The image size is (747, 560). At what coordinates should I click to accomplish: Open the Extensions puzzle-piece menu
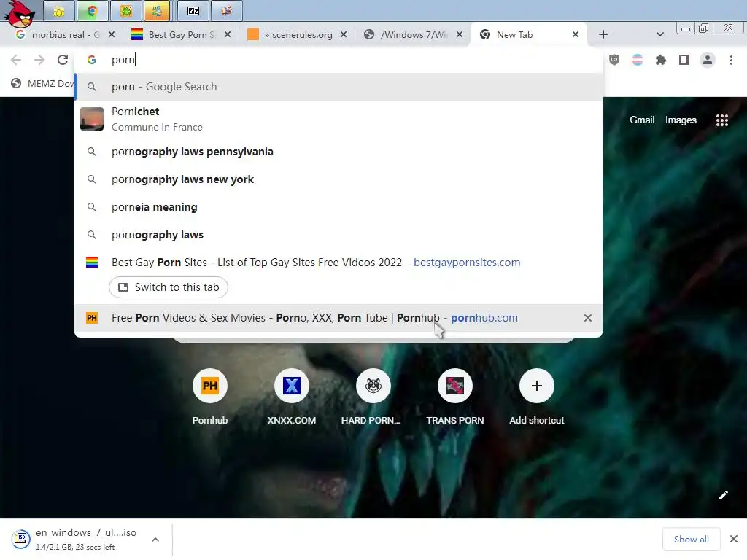click(x=661, y=60)
